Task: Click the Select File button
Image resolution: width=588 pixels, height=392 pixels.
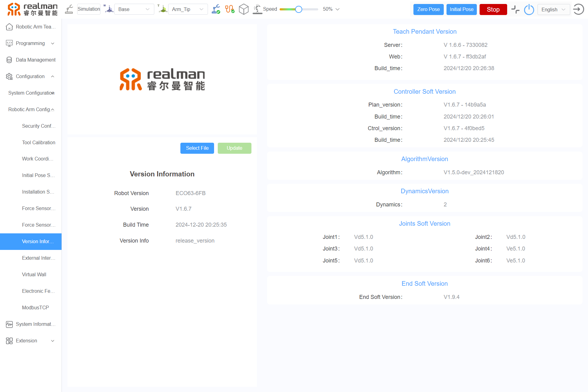Action: (197, 148)
